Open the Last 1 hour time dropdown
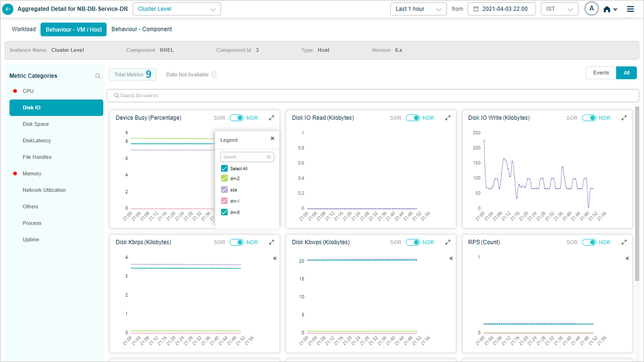 pyautogui.click(x=418, y=9)
